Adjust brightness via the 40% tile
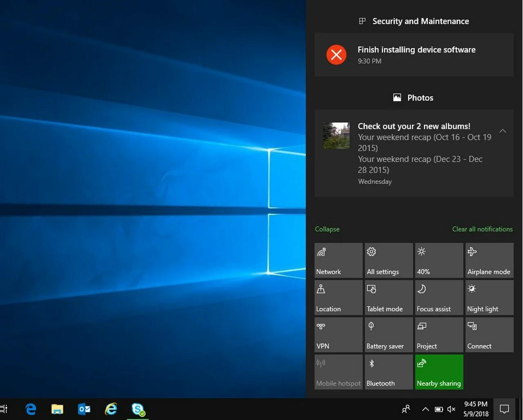 point(439,260)
